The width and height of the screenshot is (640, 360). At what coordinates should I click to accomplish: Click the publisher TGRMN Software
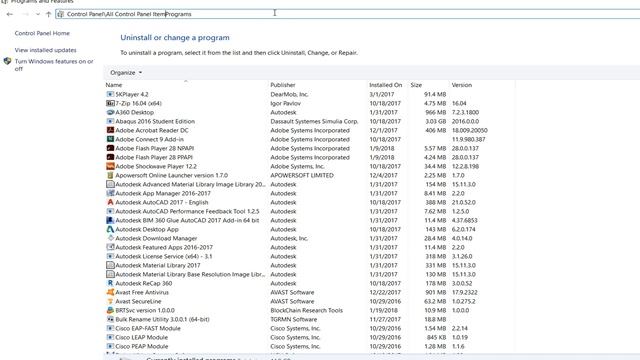point(293,319)
